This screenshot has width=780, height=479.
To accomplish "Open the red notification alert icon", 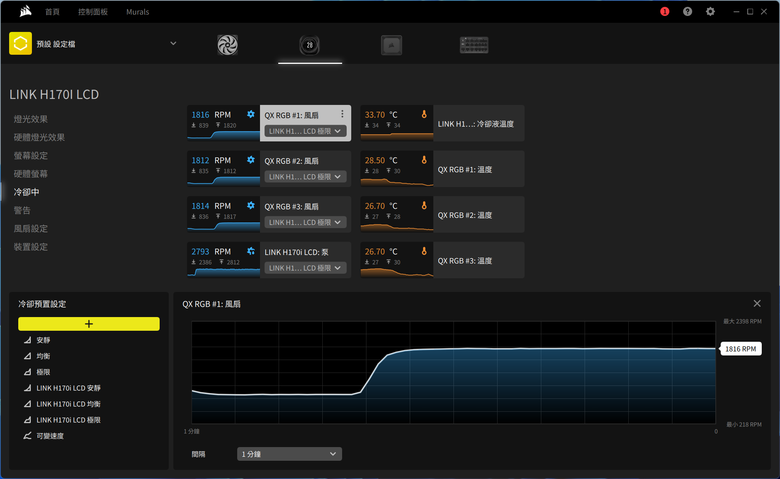I will pos(665,11).
